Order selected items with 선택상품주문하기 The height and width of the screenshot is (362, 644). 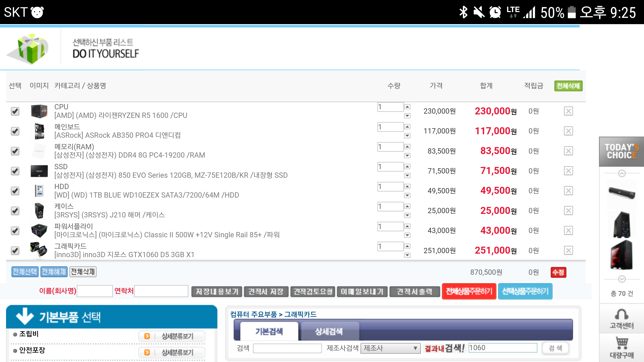[525, 291]
